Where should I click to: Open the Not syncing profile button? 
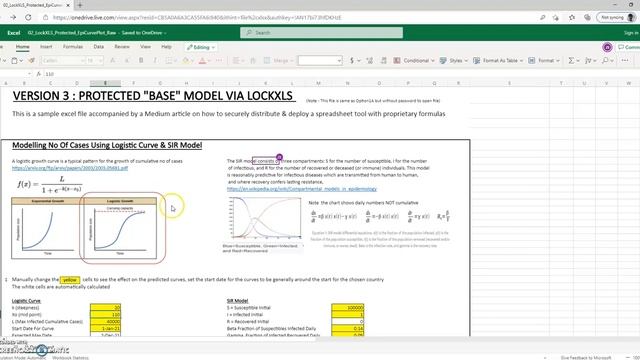tap(616, 18)
